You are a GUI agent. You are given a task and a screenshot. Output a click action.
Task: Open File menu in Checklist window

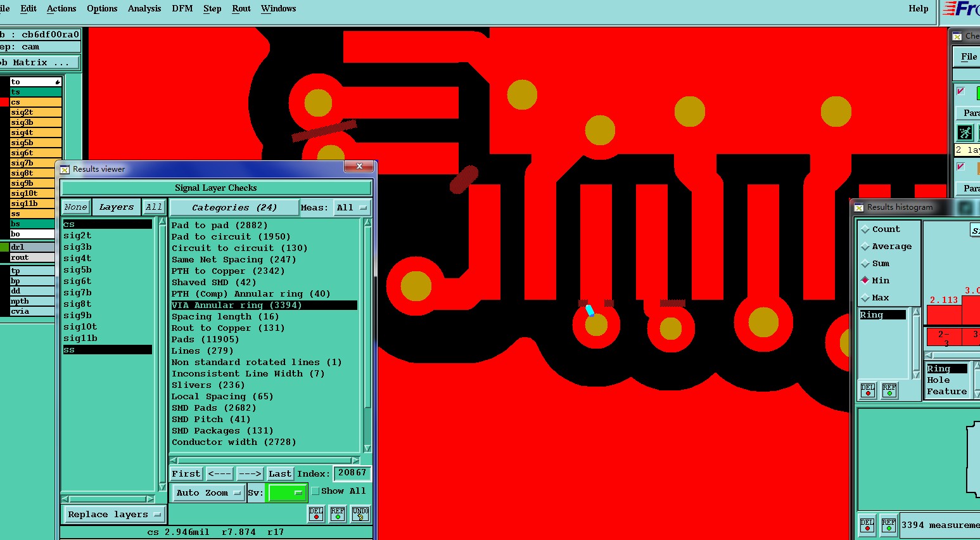click(x=969, y=56)
